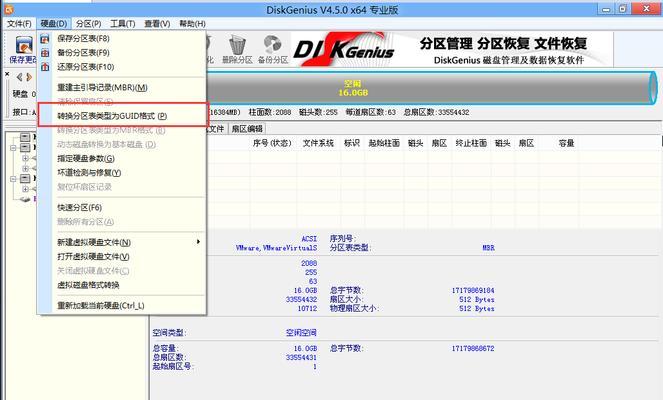Open the 工具(T) menu
663x400 pixels.
(x=123, y=24)
